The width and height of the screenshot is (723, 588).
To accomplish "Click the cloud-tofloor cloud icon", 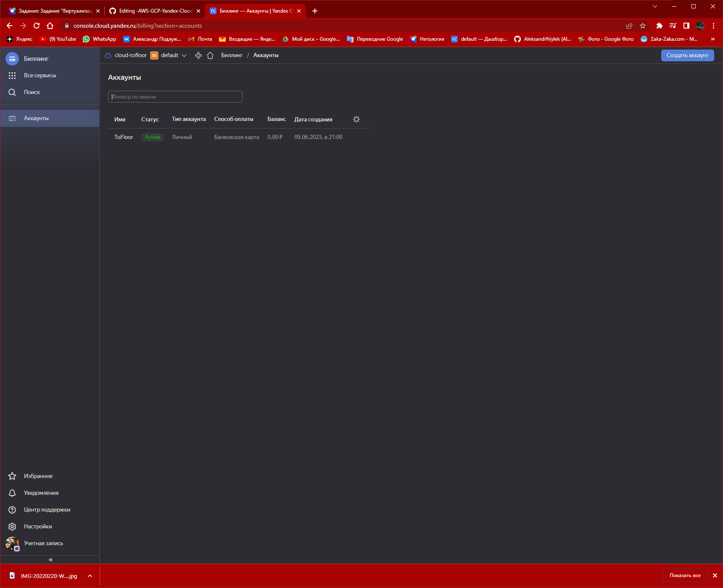I will pyautogui.click(x=108, y=55).
